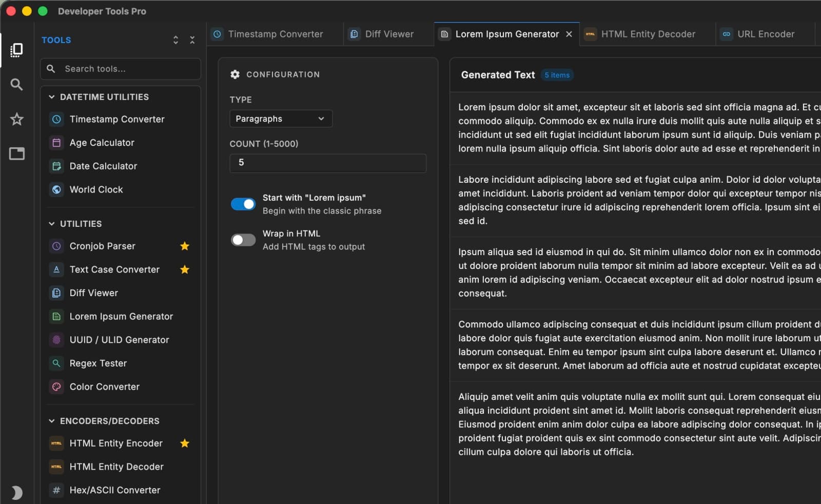
Task: Click the Age Calculator calendar icon
Action: [x=56, y=143]
